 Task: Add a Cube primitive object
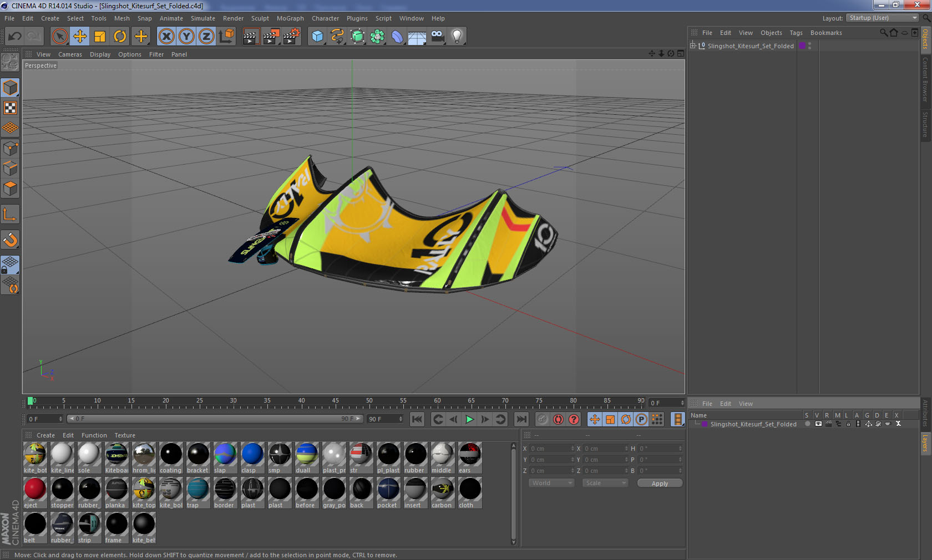(317, 37)
